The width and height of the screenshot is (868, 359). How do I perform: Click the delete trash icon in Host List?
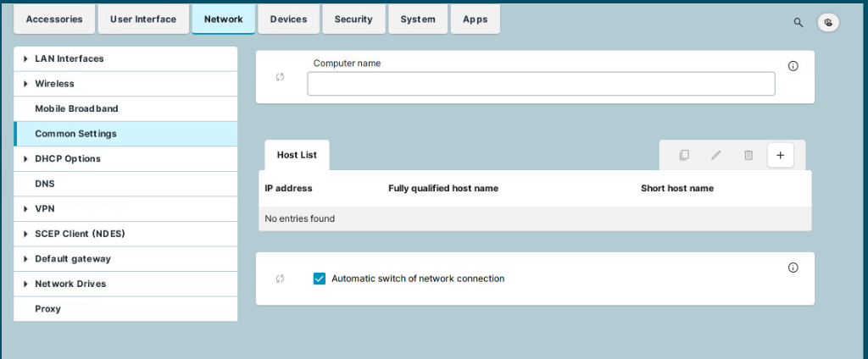[x=748, y=155]
